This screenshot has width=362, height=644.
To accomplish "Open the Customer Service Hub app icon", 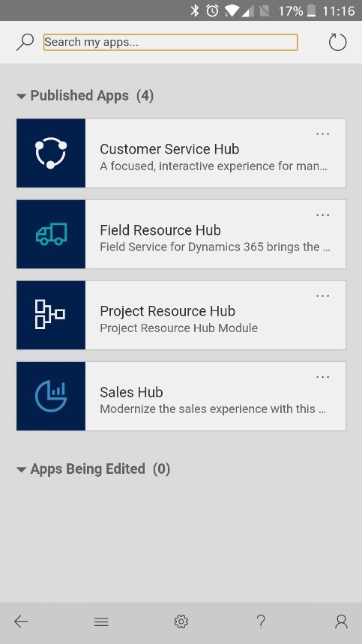I will coord(51,153).
